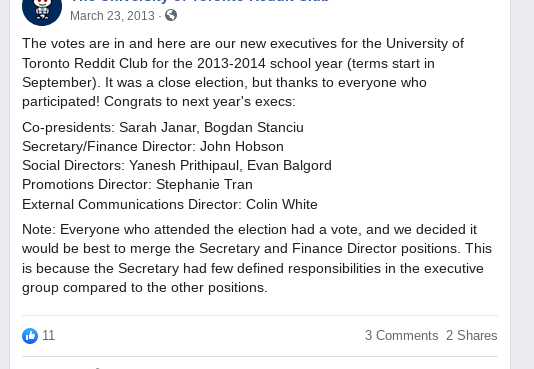534x369 pixels.
Task: Open the 3 Comments link
Action: [x=402, y=336]
